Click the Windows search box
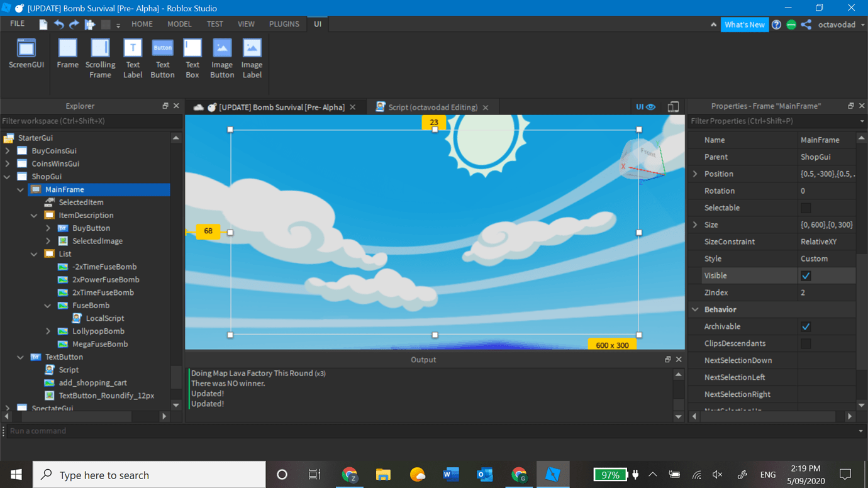 click(149, 475)
